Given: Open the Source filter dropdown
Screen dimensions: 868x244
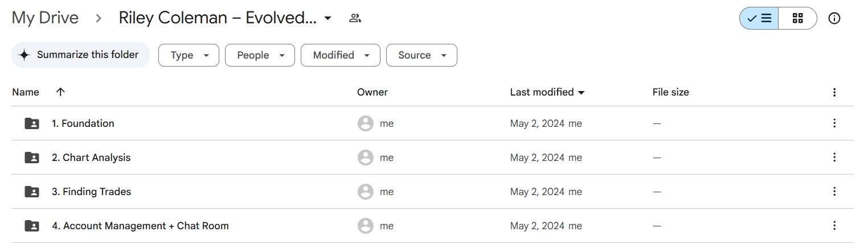Looking at the screenshot, I should [x=421, y=55].
